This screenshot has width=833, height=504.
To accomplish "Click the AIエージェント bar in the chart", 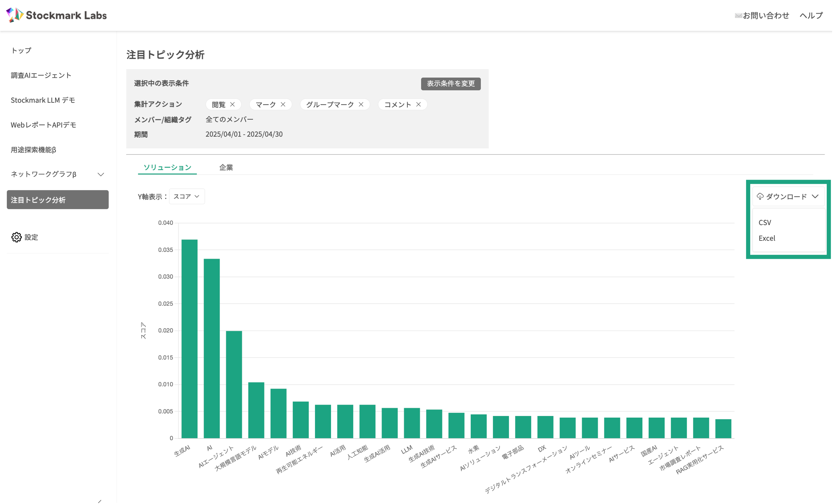I will tap(234, 385).
